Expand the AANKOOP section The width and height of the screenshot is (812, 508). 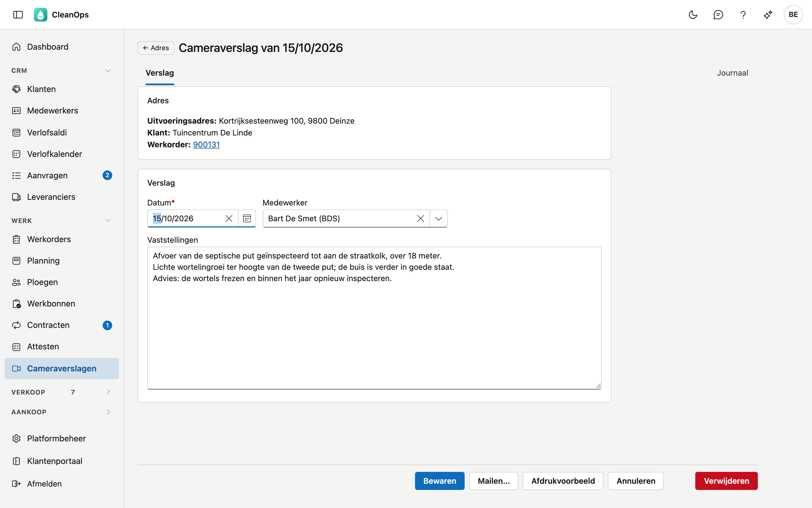pyautogui.click(x=108, y=412)
